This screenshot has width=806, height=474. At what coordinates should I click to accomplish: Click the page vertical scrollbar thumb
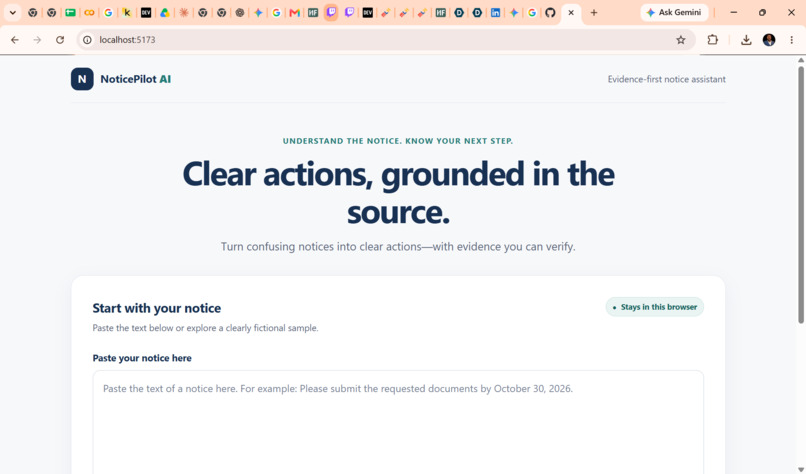(x=801, y=195)
